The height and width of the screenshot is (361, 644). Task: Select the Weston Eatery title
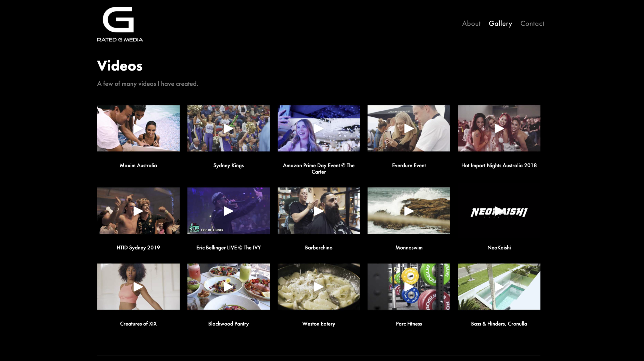pyautogui.click(x=319, y=324)
